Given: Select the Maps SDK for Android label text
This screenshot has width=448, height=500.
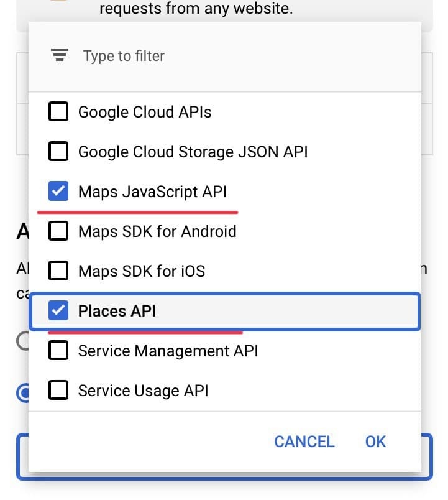Looking at the screenshot, I should pyautogui.click(x=157, y=231).
